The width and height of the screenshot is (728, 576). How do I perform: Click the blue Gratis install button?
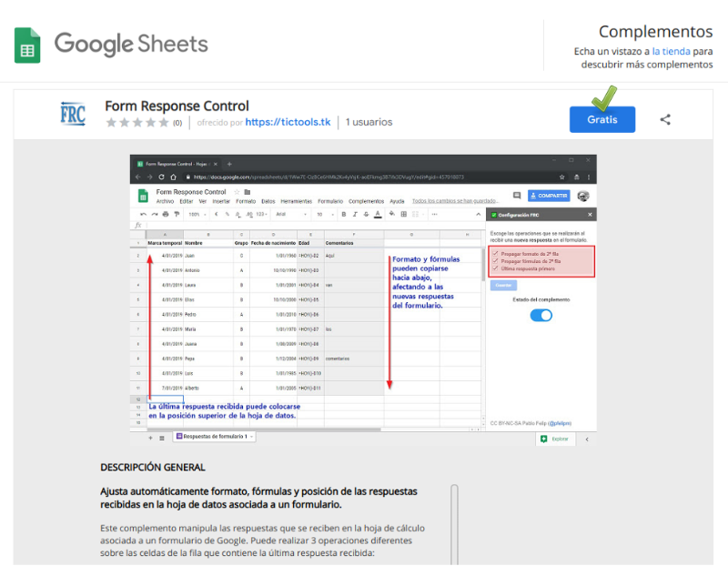(x=602, y=119)
